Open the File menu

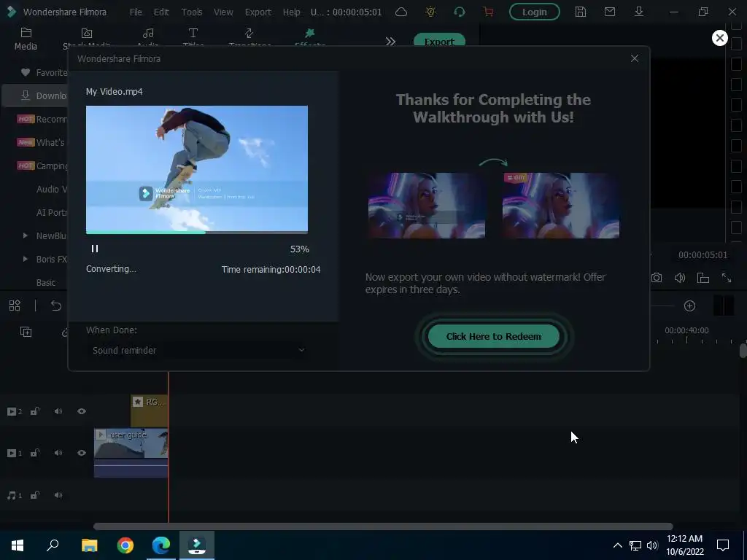136,12
